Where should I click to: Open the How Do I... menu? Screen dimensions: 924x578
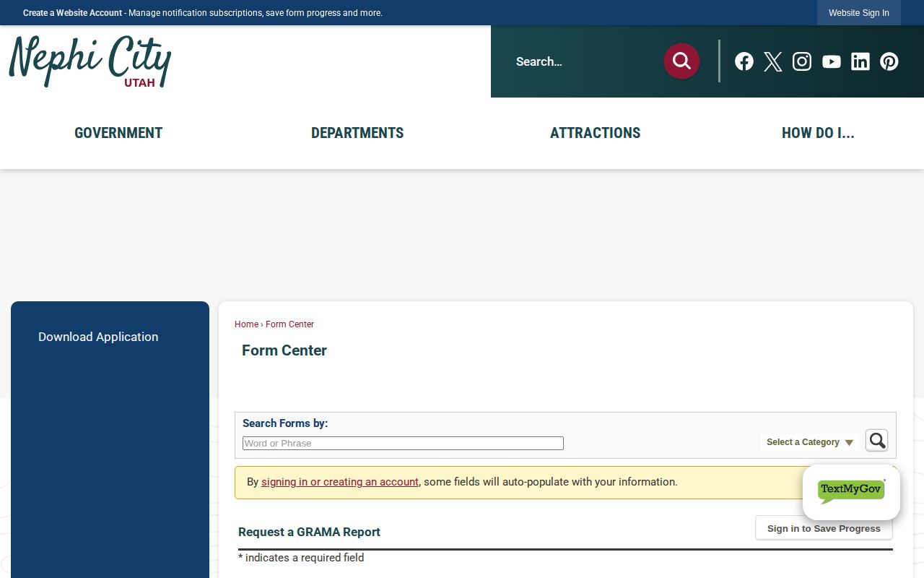pos(818,133)
